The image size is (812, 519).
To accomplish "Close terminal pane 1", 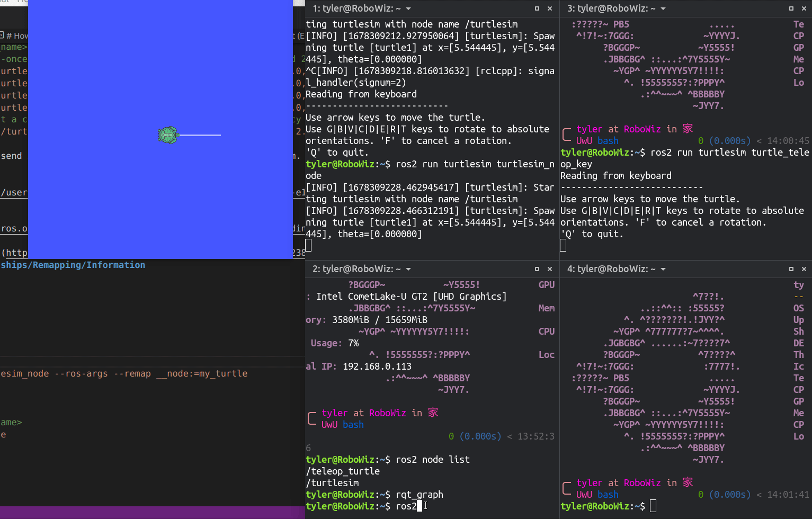I will pyautogui.click(x=550, y=8).
